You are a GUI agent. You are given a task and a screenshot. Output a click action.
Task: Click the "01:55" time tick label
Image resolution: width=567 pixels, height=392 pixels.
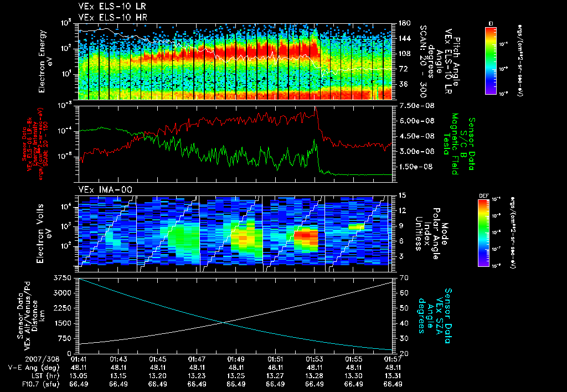[x=354, y=359]
